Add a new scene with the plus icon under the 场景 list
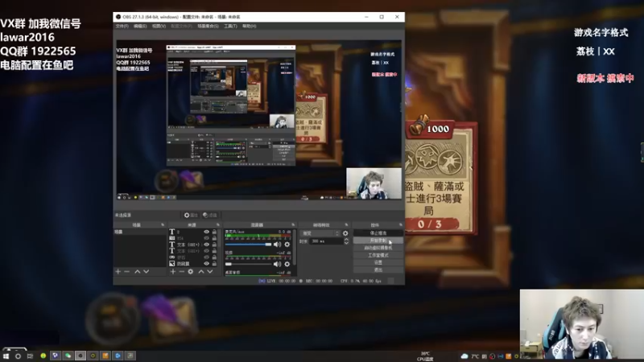Viewport: 644px width, 362px height. [118, 272]
